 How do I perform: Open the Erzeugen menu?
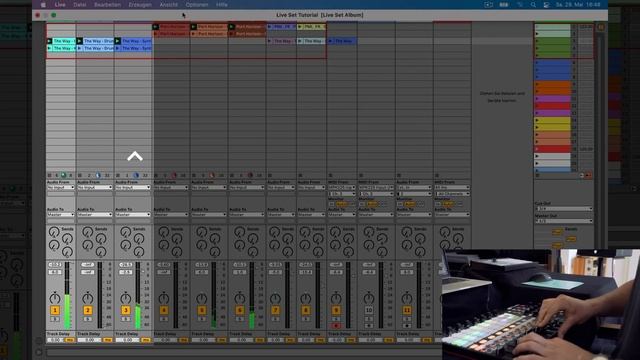pyautogui.click(x=140, y=5)
